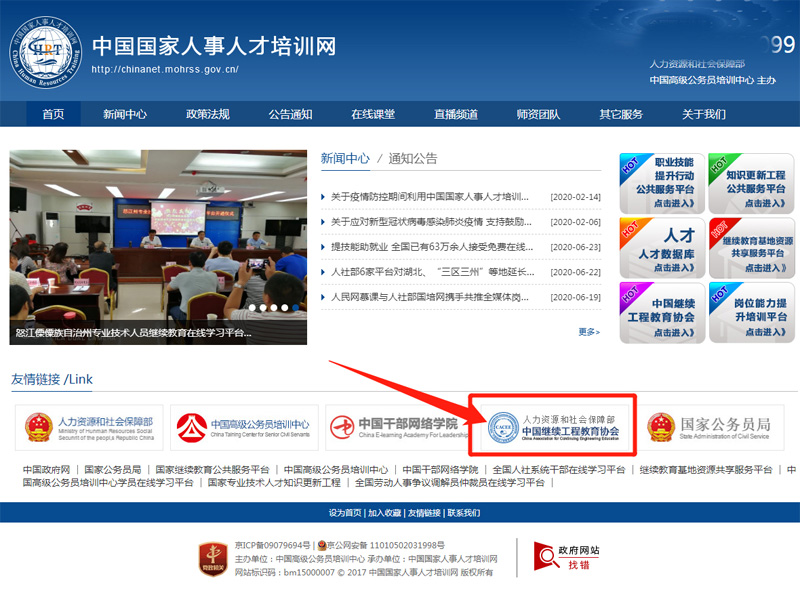Image resolution: width=800 pixels, height=591 pixels.
Task: Open 岗位能力提升培训平台 tile
Action: click(751, 312)
